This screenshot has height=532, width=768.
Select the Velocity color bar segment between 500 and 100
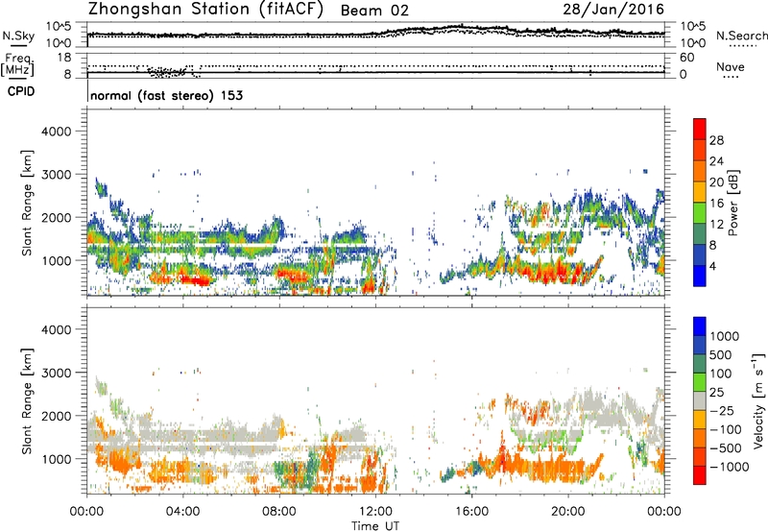pos(700,364)
